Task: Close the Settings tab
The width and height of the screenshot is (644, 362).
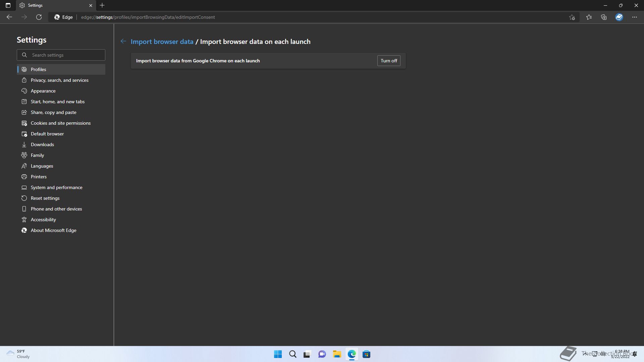Action: pyautogui.click(x=91, y=5)
